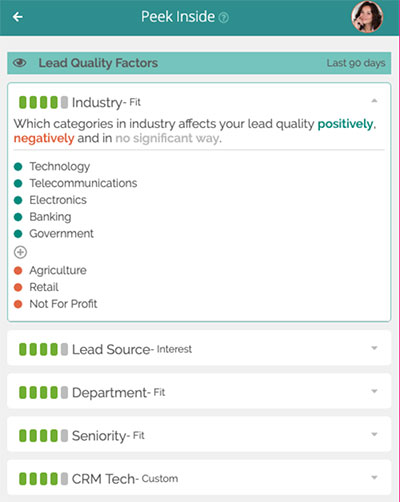
Task: Click the orange dot next to Retail
Action: coord(18,287)
